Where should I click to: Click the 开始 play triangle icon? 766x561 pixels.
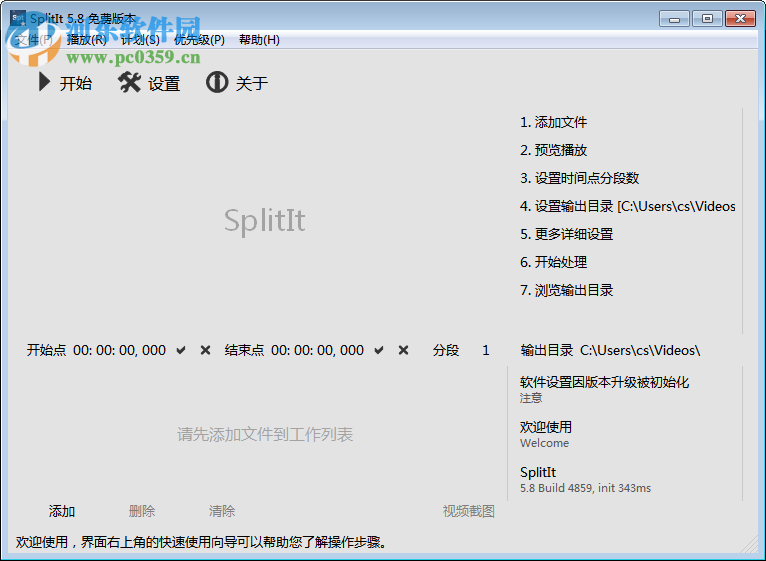[x=44, y=82]
